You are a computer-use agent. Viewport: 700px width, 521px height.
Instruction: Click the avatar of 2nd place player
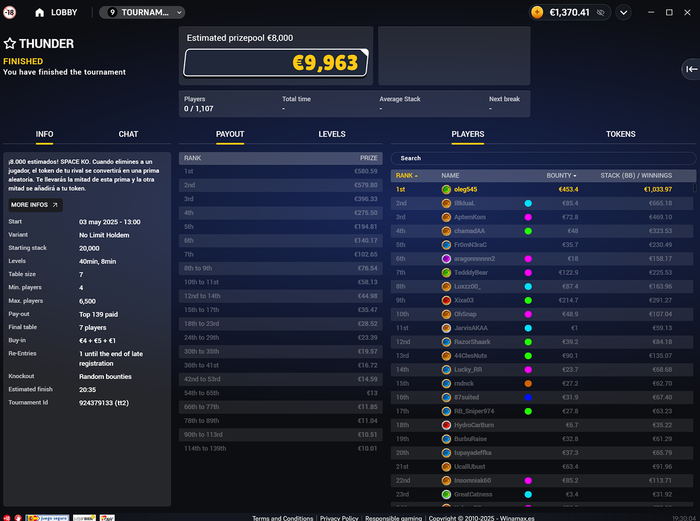(446, 203)
